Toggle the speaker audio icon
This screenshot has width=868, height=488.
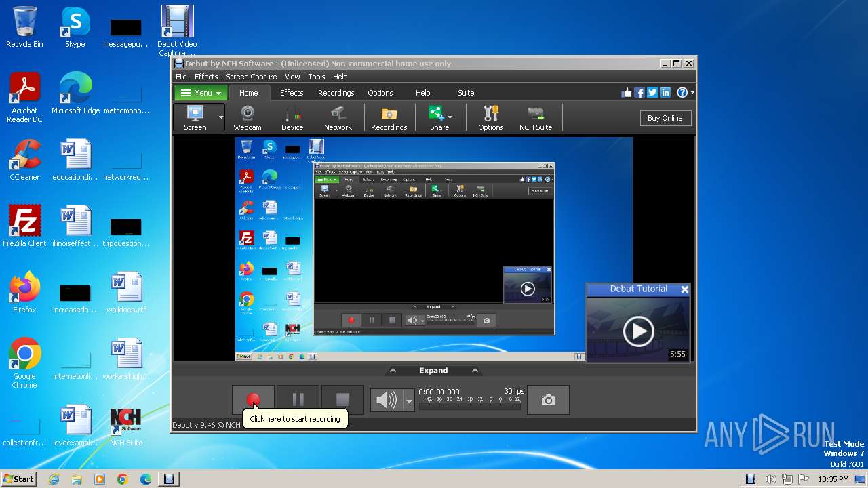[387, 400]
